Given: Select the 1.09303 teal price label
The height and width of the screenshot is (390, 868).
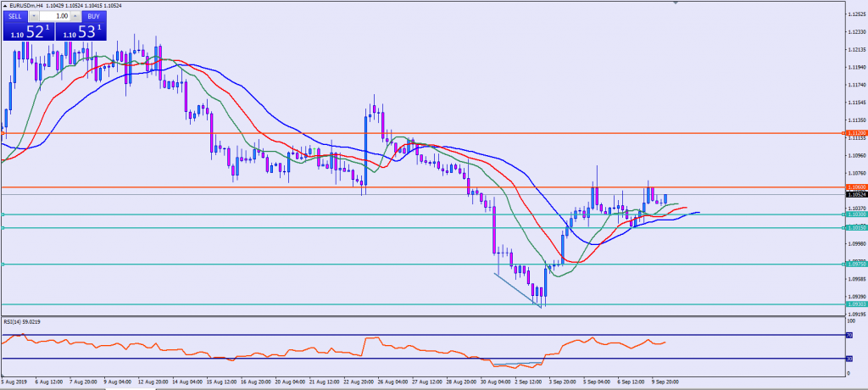Looking at the screenshot, I should pos(854,304).
